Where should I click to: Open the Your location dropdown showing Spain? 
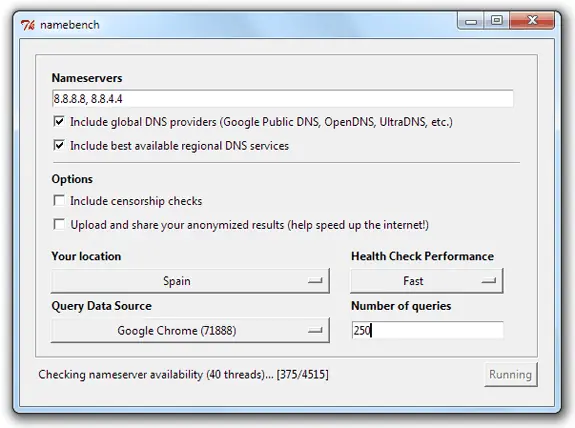(x=190, y=281)
